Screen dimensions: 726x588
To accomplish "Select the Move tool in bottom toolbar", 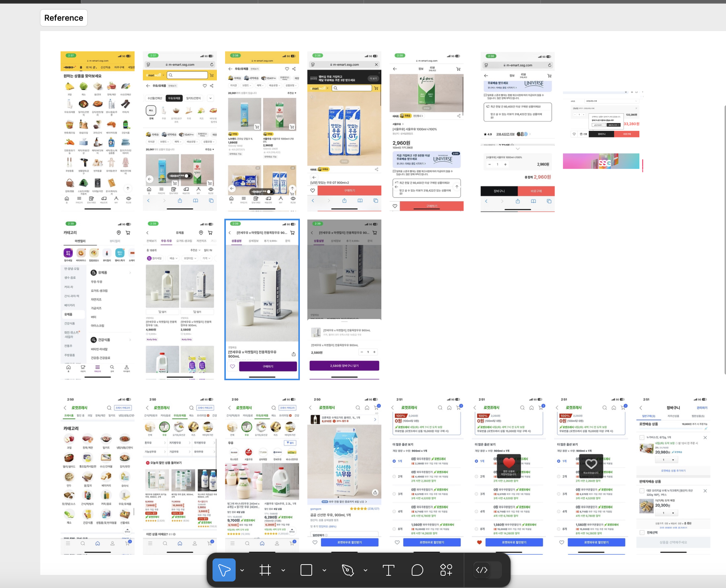I will click(224, 570).
